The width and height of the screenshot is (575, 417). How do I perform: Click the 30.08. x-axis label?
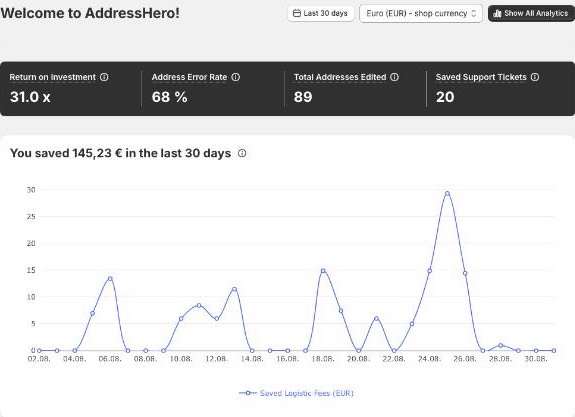[536, 359]
